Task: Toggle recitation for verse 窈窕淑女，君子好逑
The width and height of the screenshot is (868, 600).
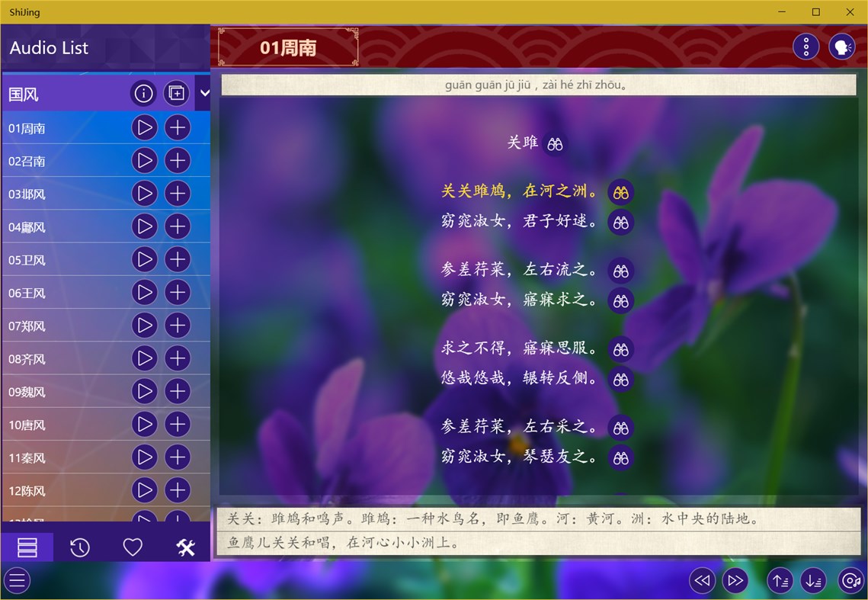Action: (620, 223)
